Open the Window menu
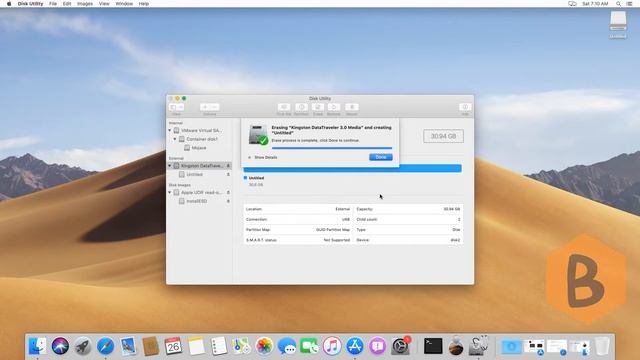Screen dimensions: 640x360 click(124, 4)
